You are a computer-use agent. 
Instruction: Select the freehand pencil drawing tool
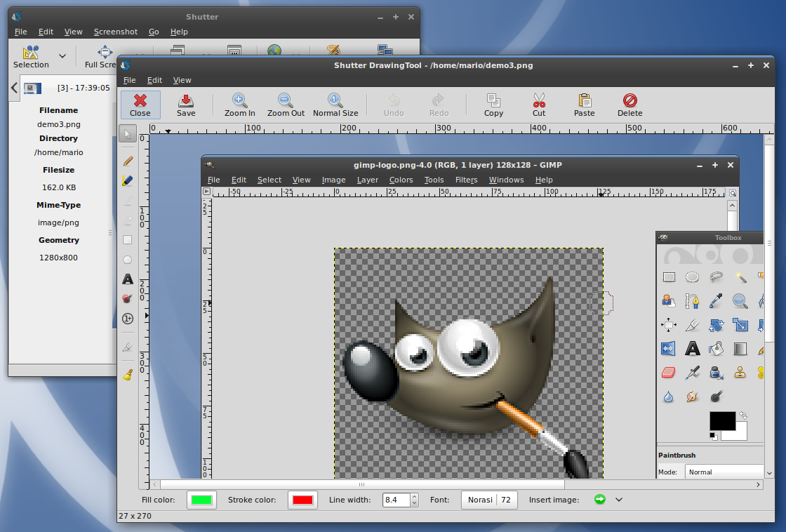coord(127,161)
